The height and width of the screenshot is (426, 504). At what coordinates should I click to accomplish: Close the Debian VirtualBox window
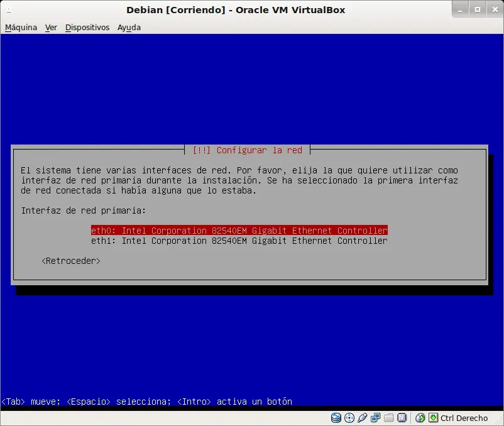coord(495,10)
